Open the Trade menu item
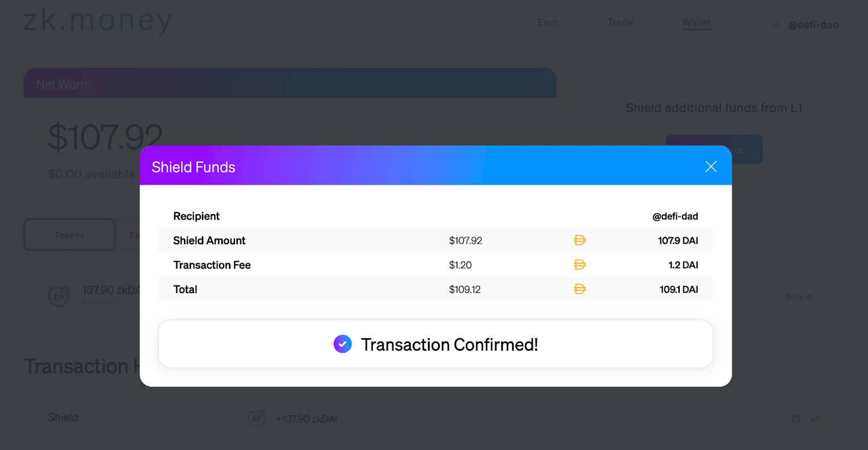Image resolution: width=868 pixels, height=450 pixels. [x=620, y=23]
